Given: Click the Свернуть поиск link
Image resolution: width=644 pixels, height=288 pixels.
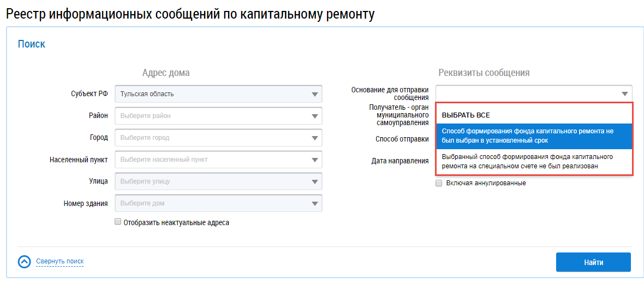Looking at the screenshot, I should pos(60,262).
